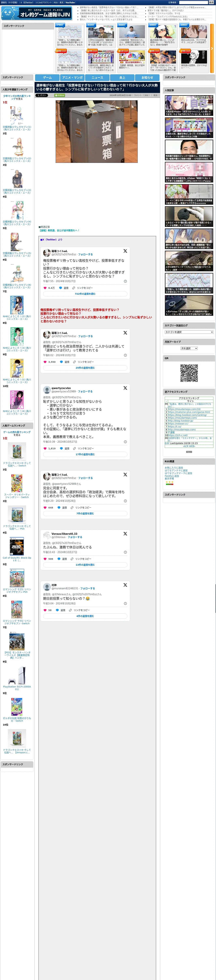Viewport: 216px width, 980px height.
Task: Click the X logo on the qwertyzxcvbn tweet
Action: [125, 388]
